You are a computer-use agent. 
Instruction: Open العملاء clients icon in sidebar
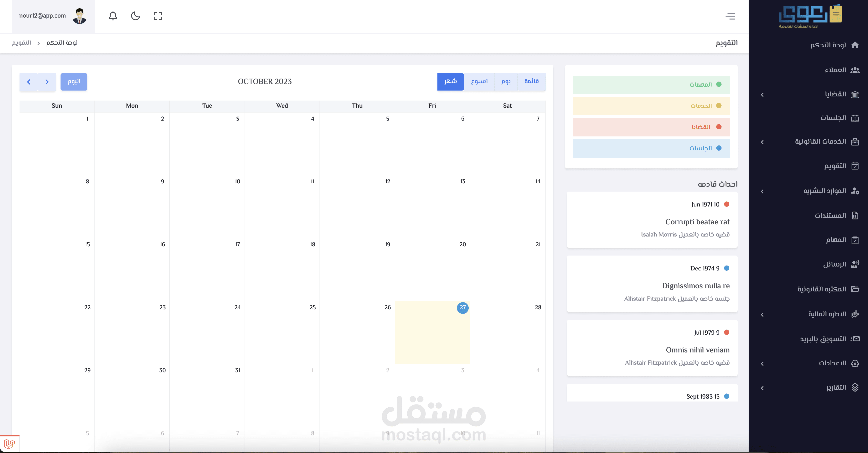coord(855,70)
